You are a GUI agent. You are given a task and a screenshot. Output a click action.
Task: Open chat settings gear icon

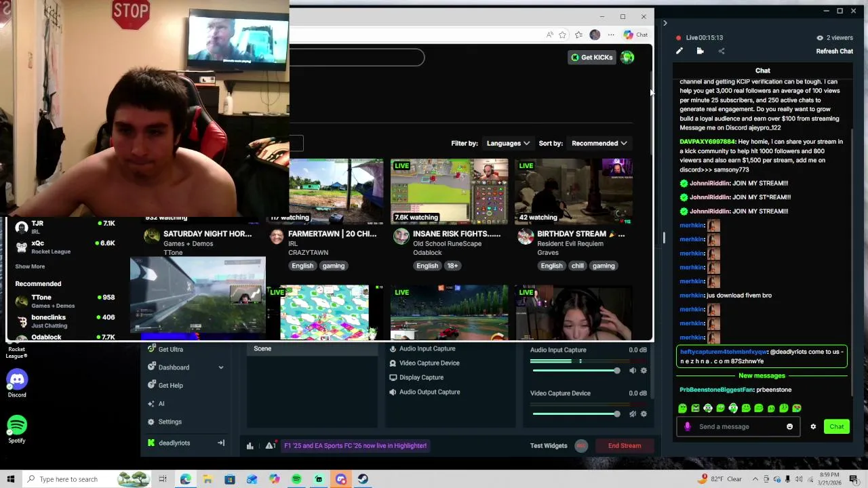(813, 427)
